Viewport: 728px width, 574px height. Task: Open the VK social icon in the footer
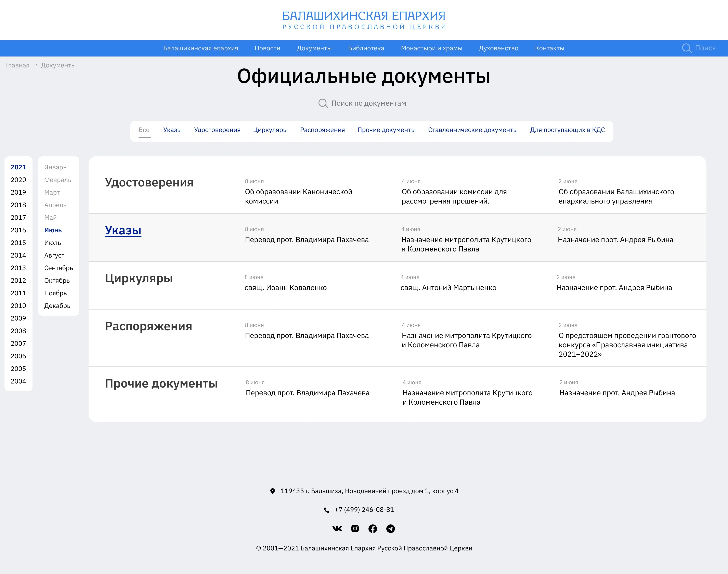[x=337, y=529]
